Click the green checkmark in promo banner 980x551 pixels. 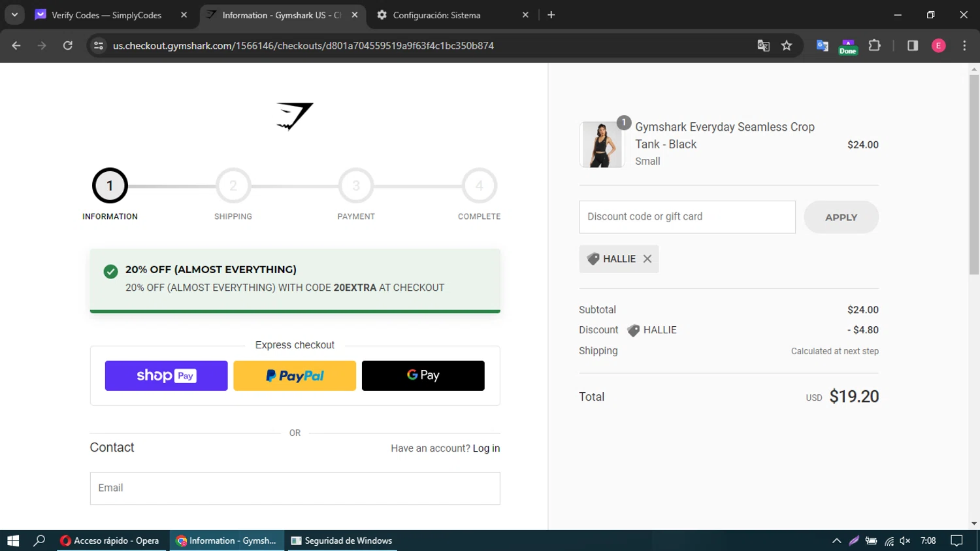point(111,271)
